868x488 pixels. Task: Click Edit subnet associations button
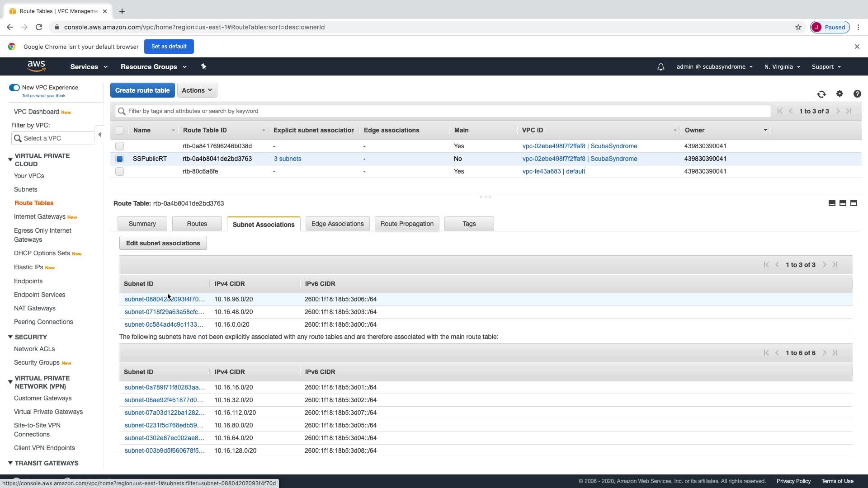[x=163, y=243]
